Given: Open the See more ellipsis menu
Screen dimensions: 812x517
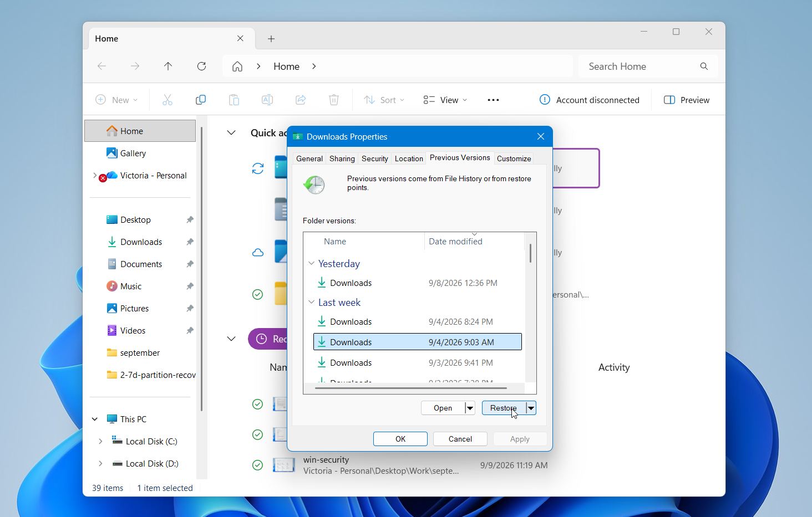Looking at the screenshot, I should [x=493, y=100].
